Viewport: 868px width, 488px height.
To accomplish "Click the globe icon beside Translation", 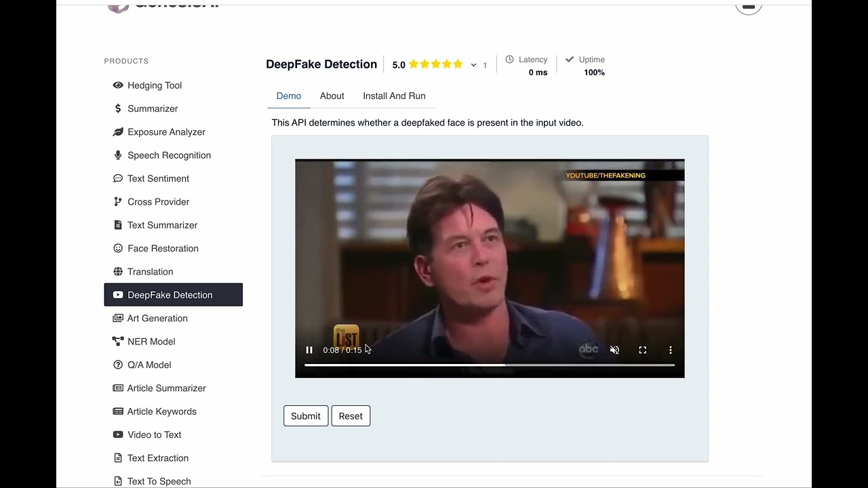I will tap(118, 272).
